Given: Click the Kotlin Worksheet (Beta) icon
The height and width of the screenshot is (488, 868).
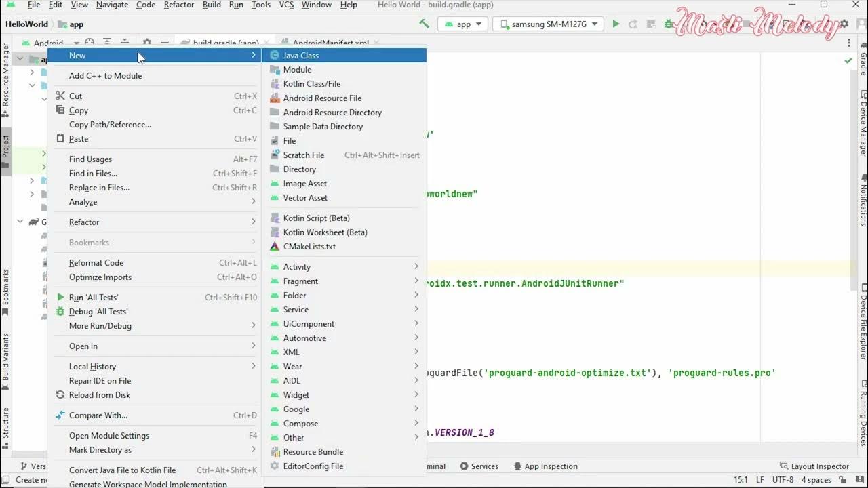Looking at the screenshot, I should tap(275, 232).
